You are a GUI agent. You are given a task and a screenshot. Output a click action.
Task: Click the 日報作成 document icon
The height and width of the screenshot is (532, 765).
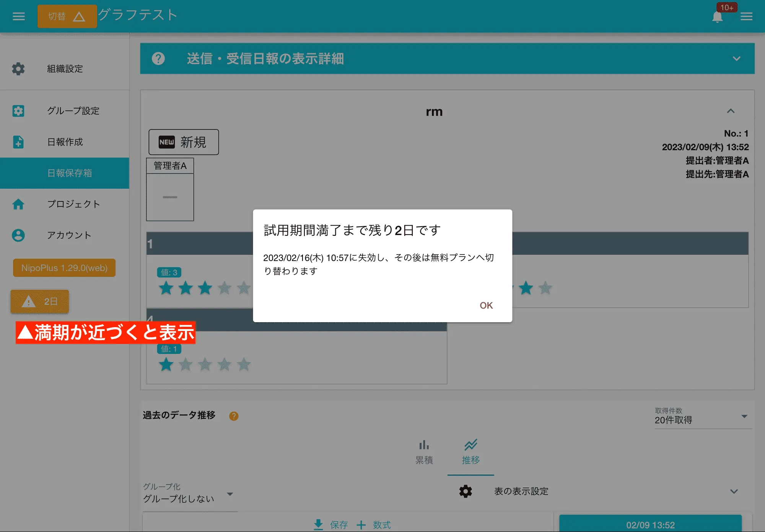click(18, 142)
